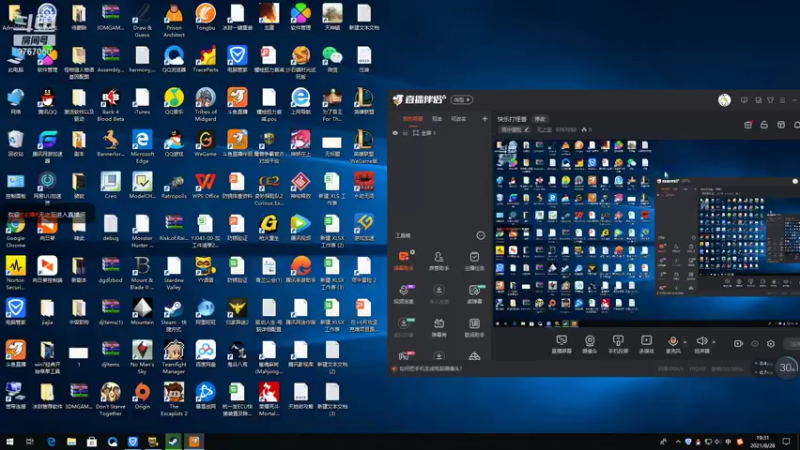Open the dgdlzbod archive on desktop
800x450 pixels.
(110, 269)
